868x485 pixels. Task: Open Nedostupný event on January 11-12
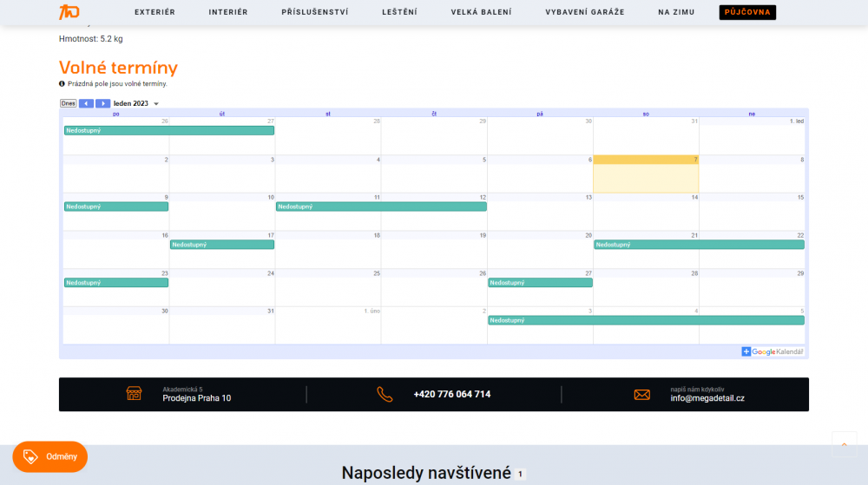pyautogui.click(x=381, y=206)
